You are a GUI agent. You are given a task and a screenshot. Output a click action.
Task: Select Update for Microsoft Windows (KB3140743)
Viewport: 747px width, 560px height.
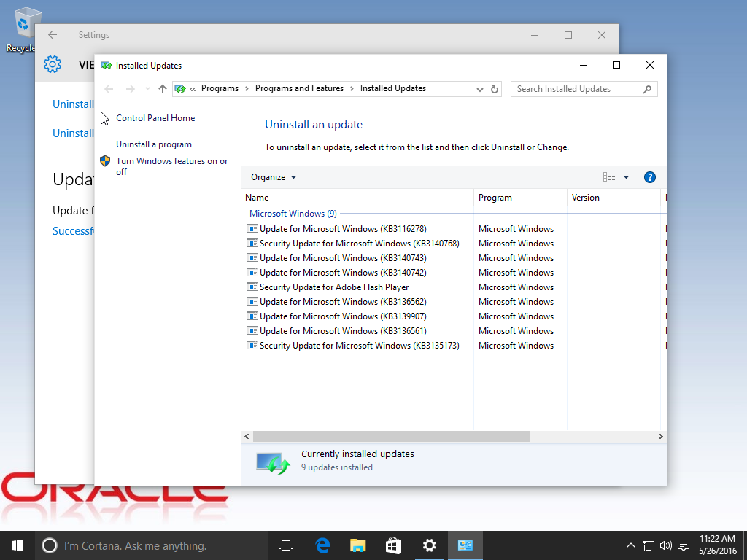[x=343, y=258]
